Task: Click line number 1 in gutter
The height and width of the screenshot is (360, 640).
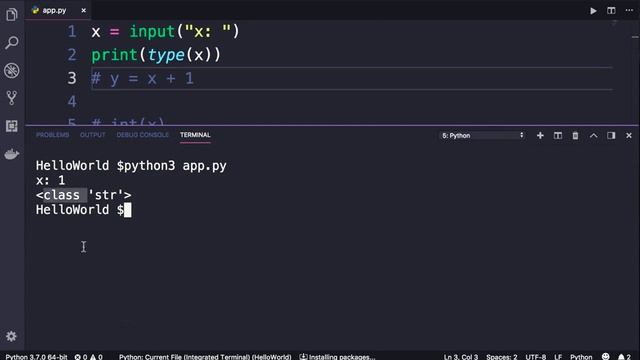Action: click(x=72, y=31)
